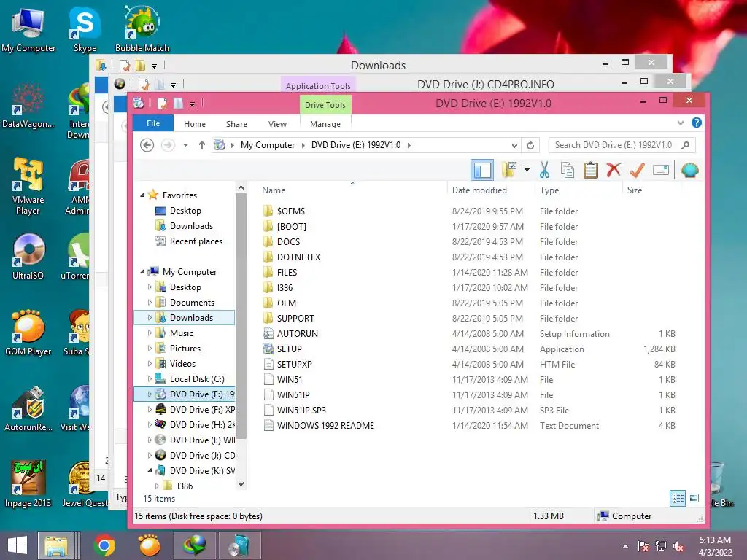Open the View ribbon tab
Screen dimensions: 747x560
(277, 124)
